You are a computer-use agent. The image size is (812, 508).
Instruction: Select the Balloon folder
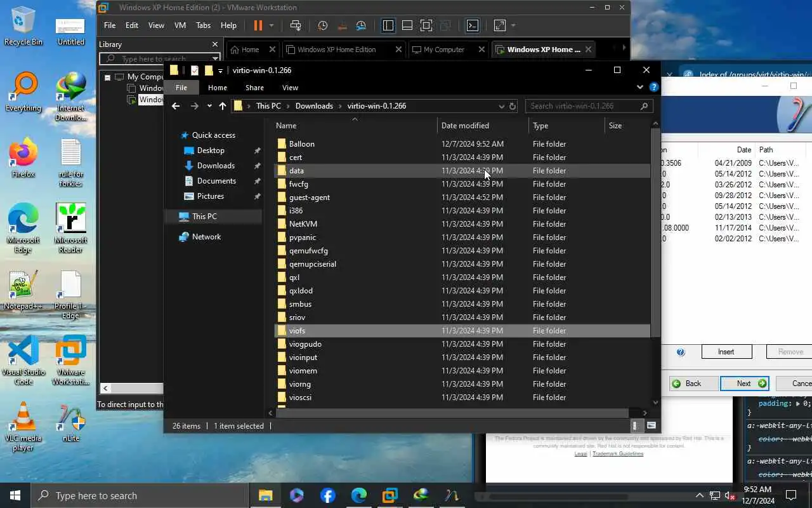click(461, 144)
